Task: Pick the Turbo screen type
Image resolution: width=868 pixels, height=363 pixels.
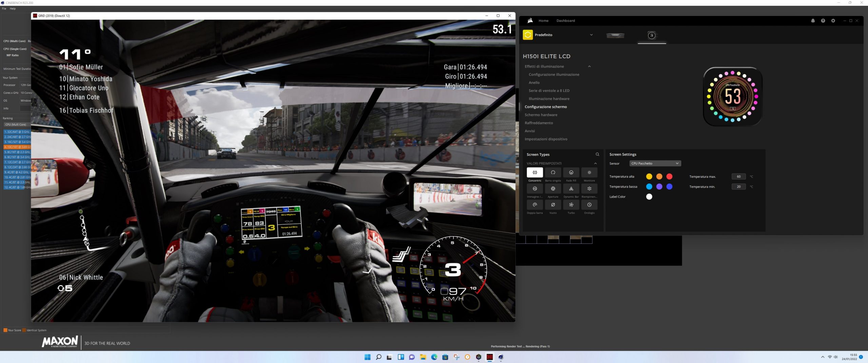Action: point(571,205)
